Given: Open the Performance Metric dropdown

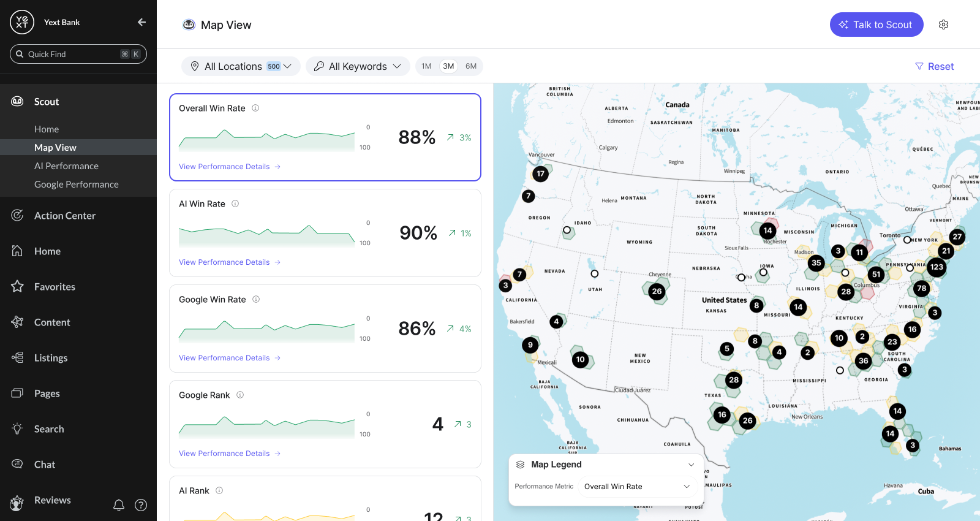Looking at the screenshot, I should pyautogui.click(x=637, y=486).
